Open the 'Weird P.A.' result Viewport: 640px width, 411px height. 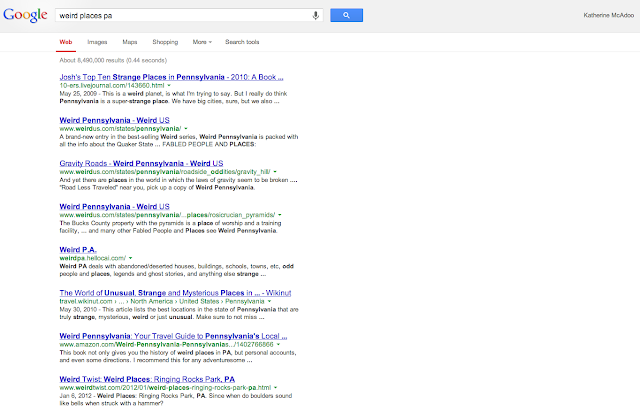(78, 249)
